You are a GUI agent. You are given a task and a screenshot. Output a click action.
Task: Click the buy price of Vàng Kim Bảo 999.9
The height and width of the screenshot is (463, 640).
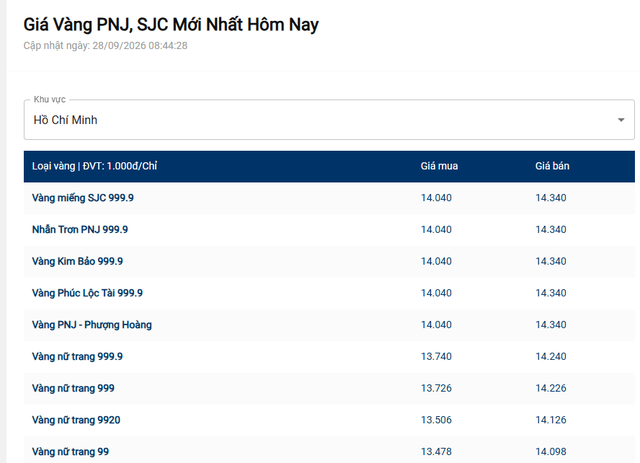click(x=436, y=261)
